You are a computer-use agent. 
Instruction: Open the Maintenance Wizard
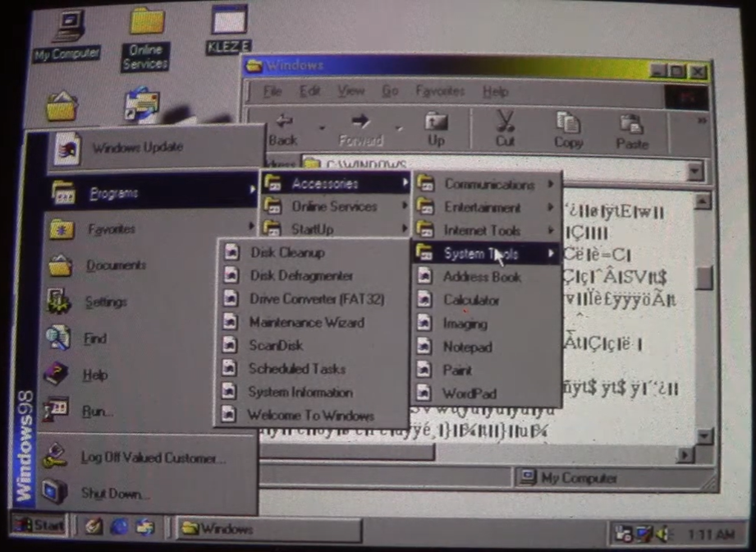[x=311, y=322]
